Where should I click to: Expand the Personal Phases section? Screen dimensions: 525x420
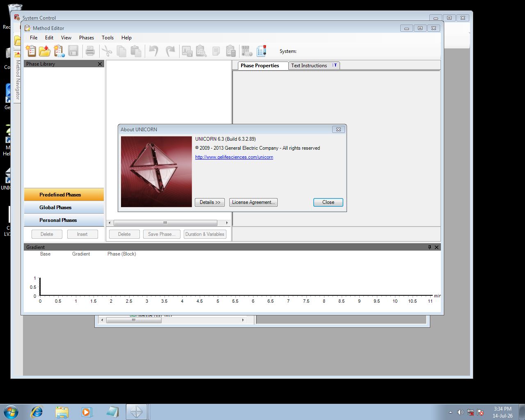[64, 220]
